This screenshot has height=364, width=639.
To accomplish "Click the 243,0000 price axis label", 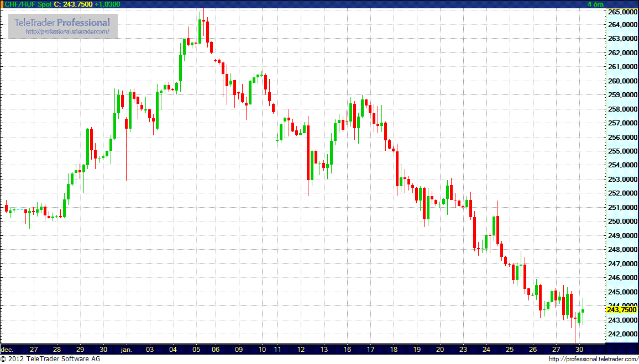I will [623, 320].
